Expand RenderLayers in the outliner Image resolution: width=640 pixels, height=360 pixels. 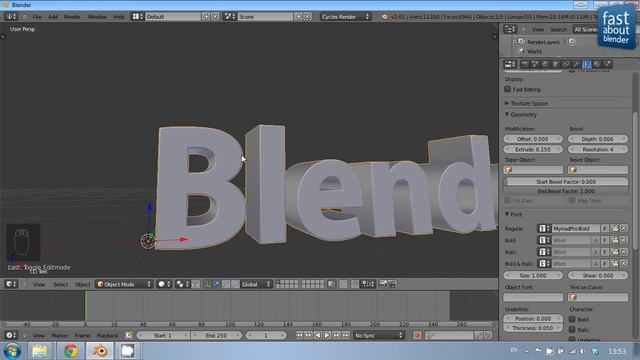click(x=514, y=42)
